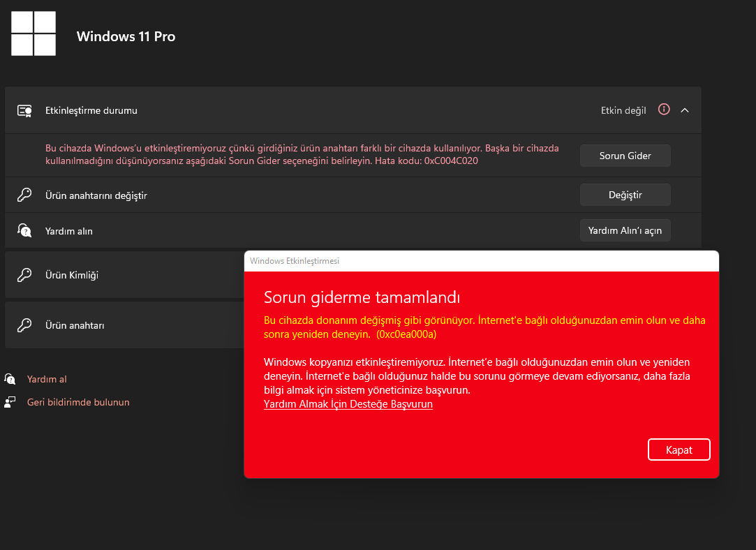Click the white Windows kopyanızı etkinleştiremiyoruz paragraph

point(477,376)
